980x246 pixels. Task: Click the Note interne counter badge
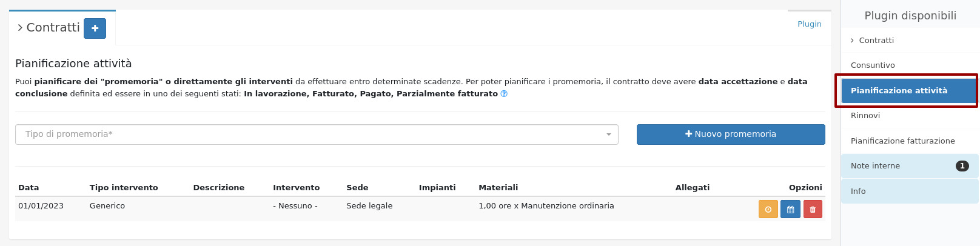(x=962, y=166)
